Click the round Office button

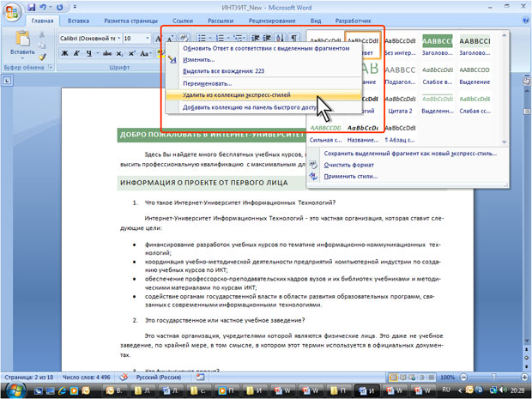[x=12, y=10]
